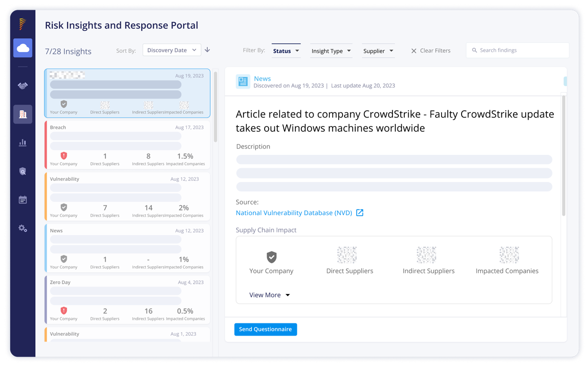Click the cloud icon in sidebar
The height and width of the screenshot is (366, 588).
pyautogui.click(x=23, y=48)
